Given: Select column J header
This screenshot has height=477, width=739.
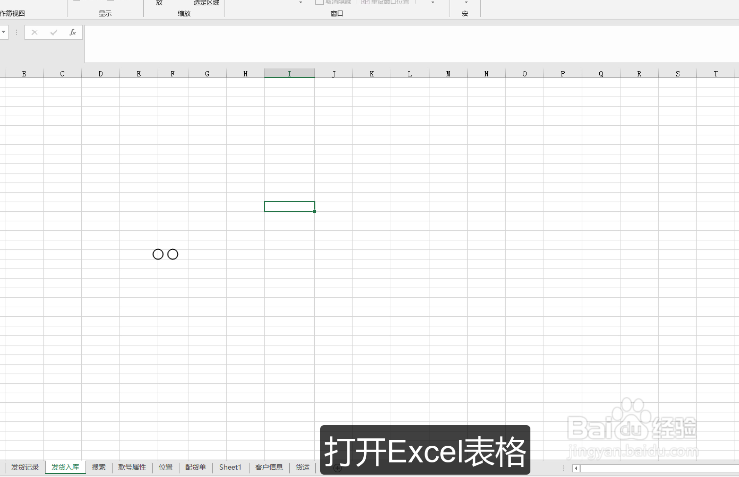Looking at the screenshot, I should (x=334, y=74).
